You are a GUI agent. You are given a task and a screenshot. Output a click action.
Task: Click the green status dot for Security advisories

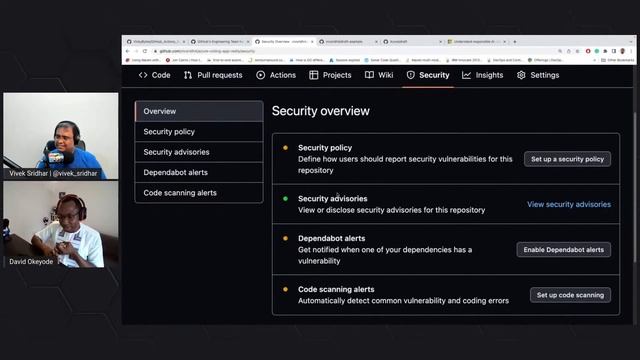pyautogui.click(x=285, y=199)
